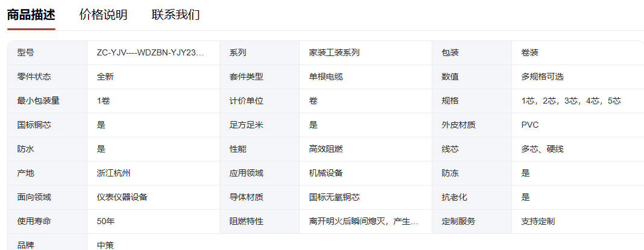This screenshot has height=250, width=644.
Task: Click the truncated model value ZC-YJV----WDZBN
Action: tap(150, 52)
